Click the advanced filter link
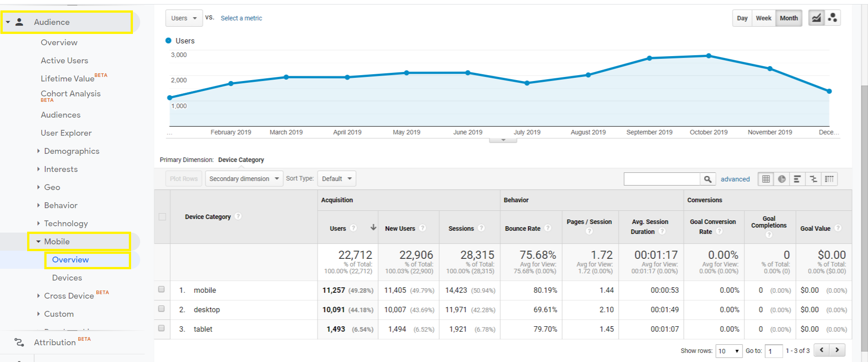 [x=735, y=179]
